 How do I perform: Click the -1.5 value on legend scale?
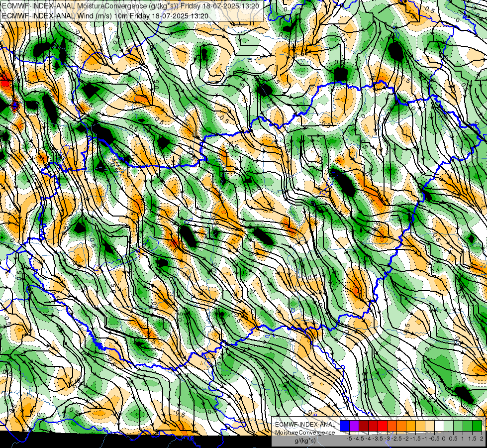click(415, 439)
